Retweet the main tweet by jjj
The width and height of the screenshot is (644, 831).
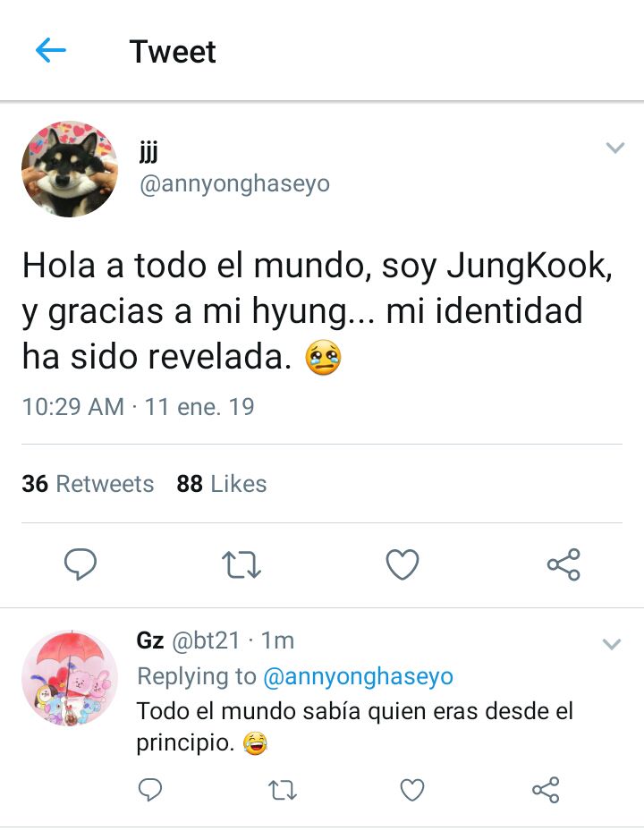click(241, 564)
